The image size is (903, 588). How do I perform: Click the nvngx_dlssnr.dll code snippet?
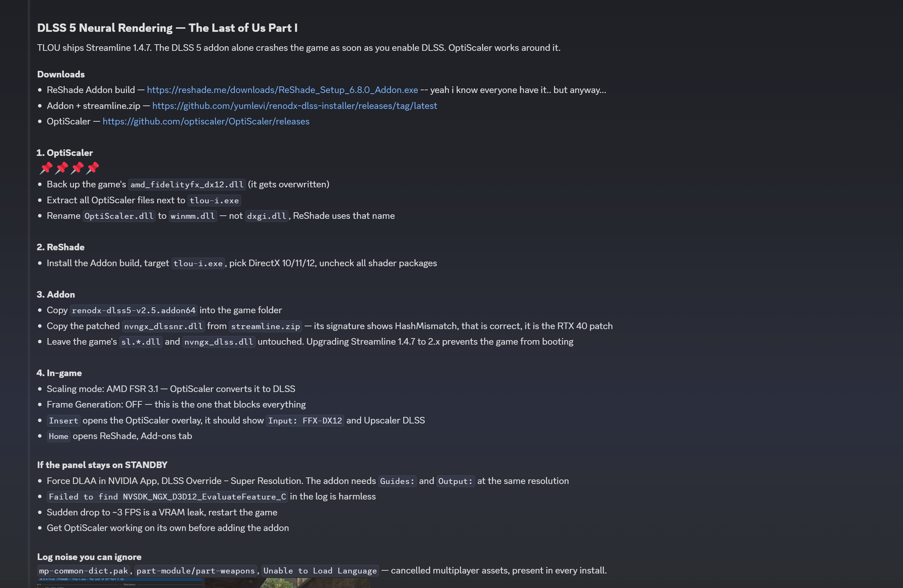164,326
